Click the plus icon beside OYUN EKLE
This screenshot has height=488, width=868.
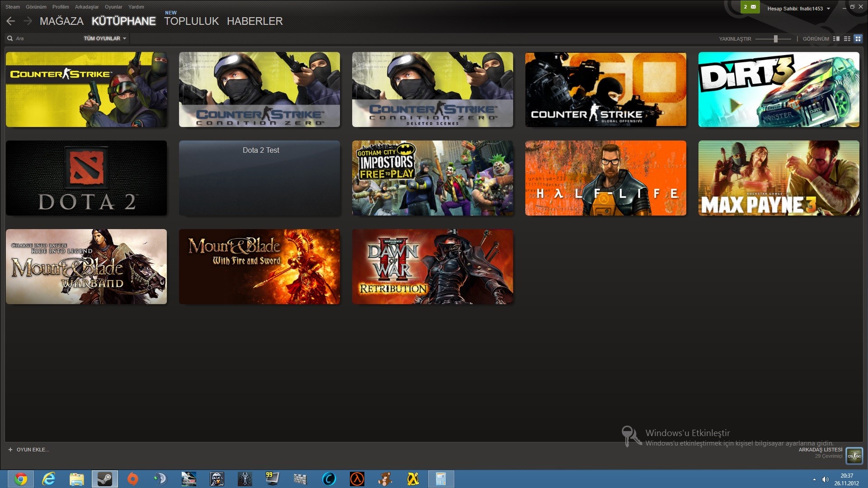click(x=10, y=450)
